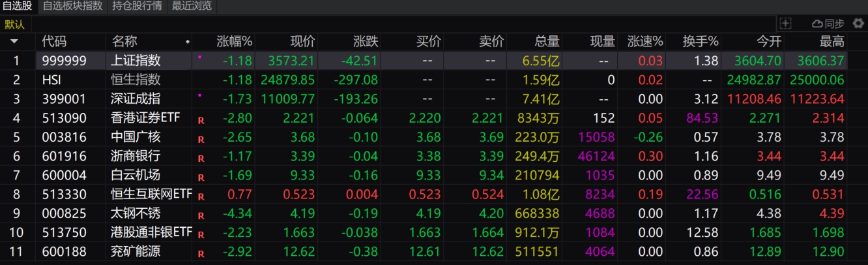Image resolution: width=868 pixels, height=265 pixels.
Task: Sort by the 代码 column header
Action: [54, 42]
